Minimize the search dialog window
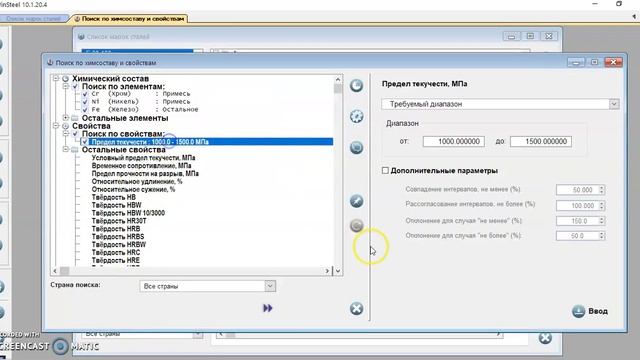The image size is (640, 360). coord(576,62)
